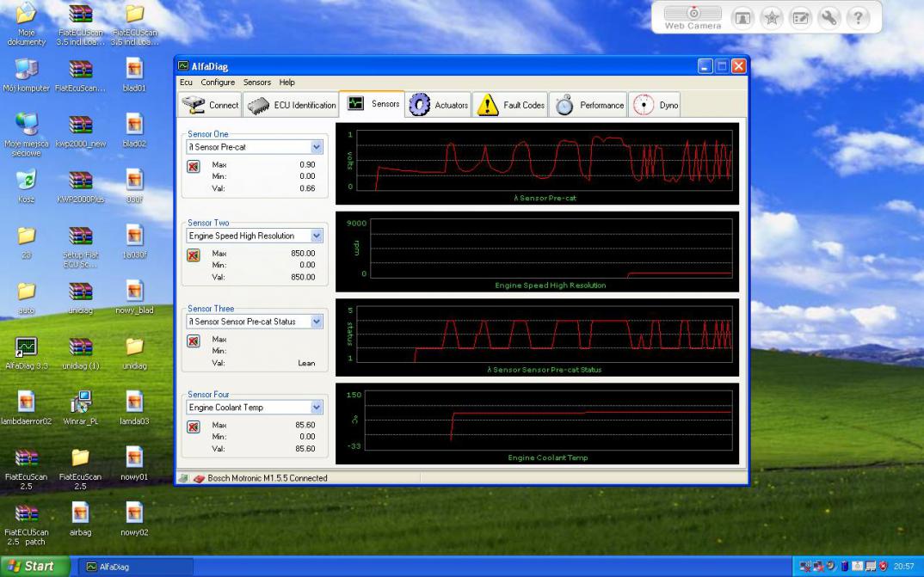Click the red X icon under Sensor Two

coord(194,255)
